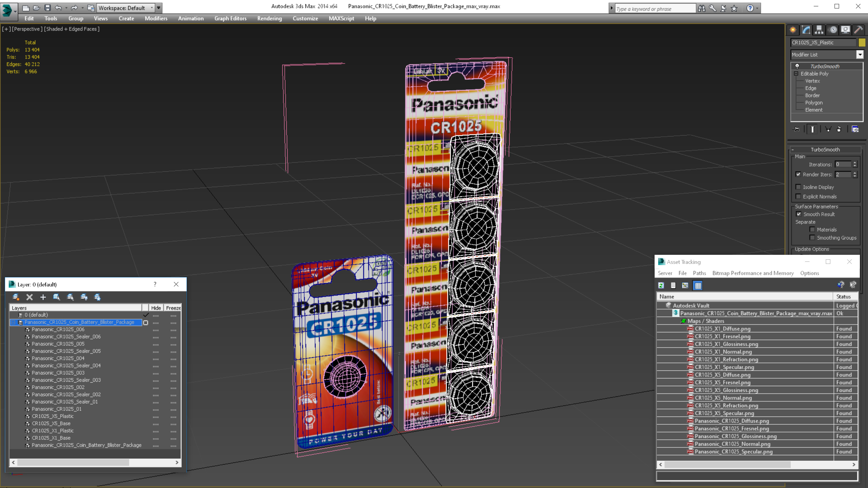Enable Separate by Smoothing Groups checkbox

pyautogui.click(x=812, y=238)
